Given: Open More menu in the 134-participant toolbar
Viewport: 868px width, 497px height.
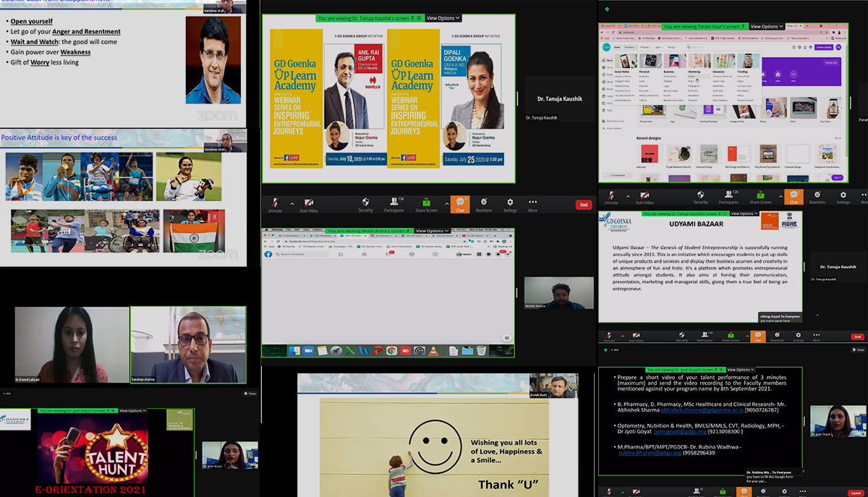Looking at the screenshot, I should point(533,204).
